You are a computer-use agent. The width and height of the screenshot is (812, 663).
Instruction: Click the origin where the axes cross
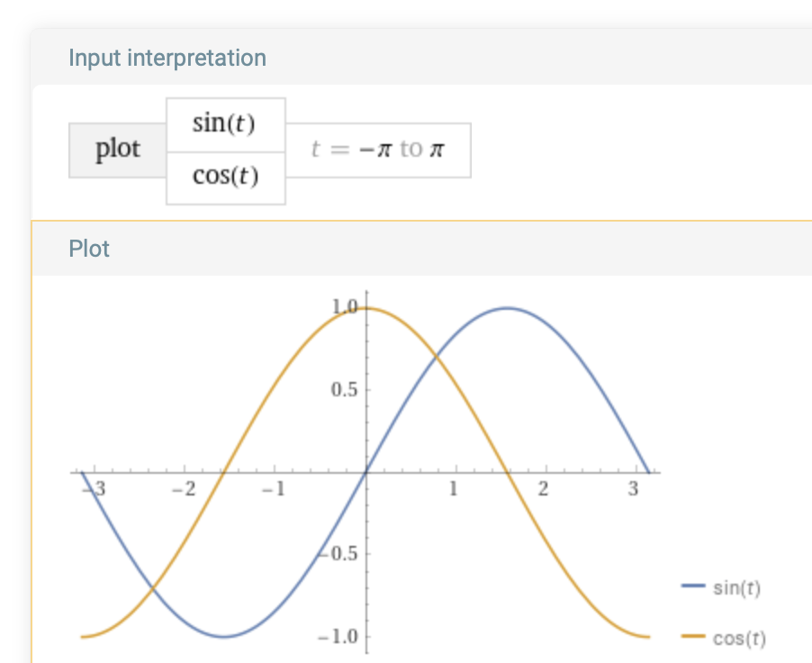[366, 472]
